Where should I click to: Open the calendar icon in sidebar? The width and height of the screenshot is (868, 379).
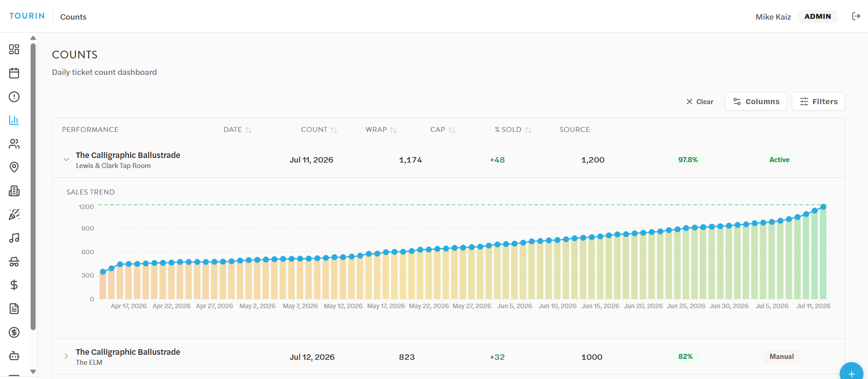14,73
